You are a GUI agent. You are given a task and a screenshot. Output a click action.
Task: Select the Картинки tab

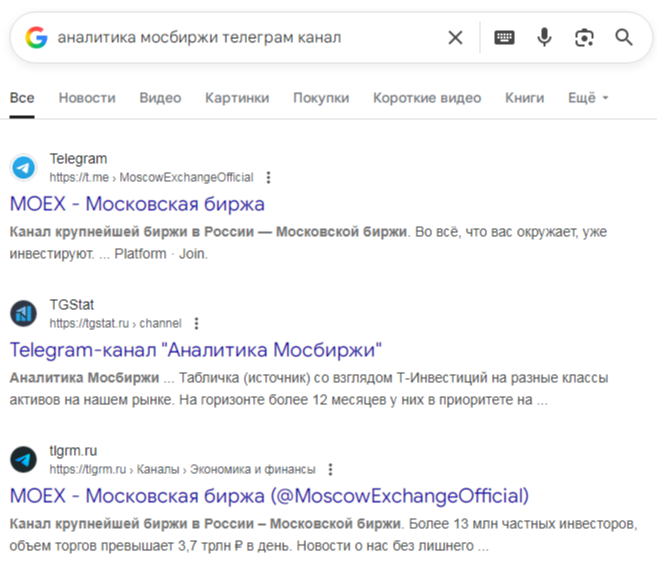tap(237, 98)
